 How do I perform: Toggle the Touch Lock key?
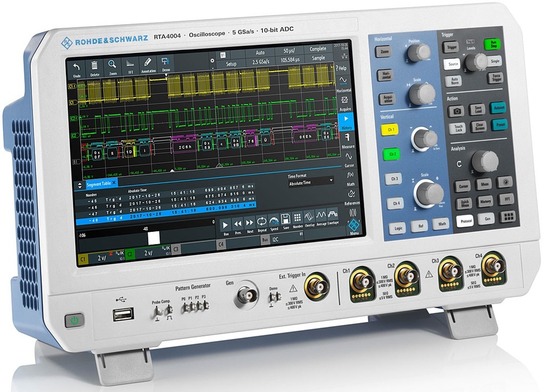tap(458, 128)
